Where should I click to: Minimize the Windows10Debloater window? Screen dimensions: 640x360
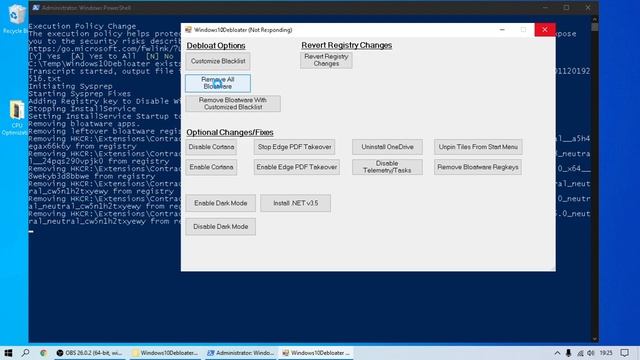click(x=502, y=30)
